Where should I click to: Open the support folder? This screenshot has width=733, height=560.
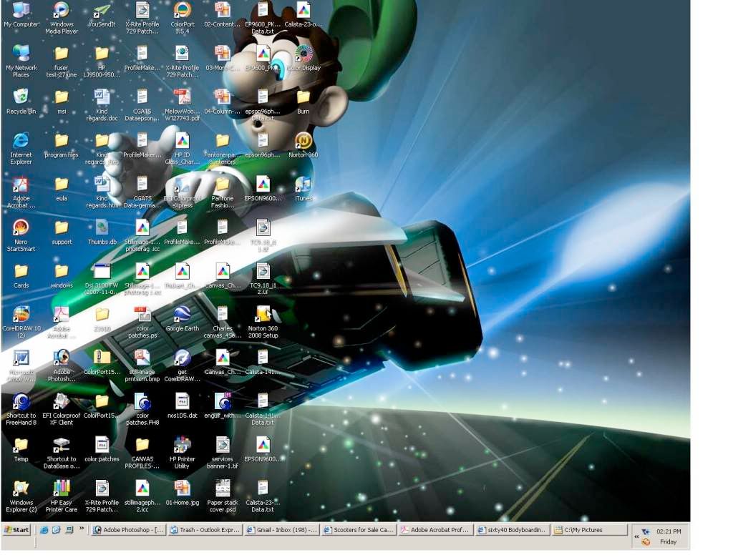point(62,232)
